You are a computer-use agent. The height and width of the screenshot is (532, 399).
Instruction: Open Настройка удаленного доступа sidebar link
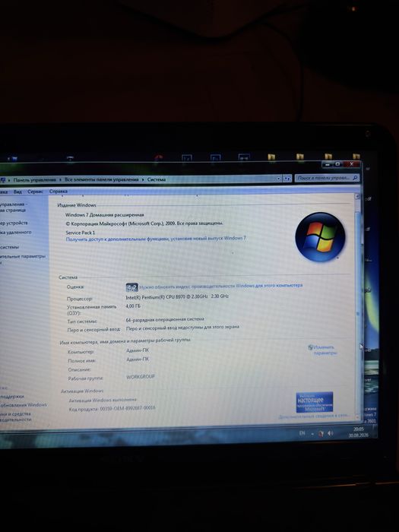pyautogui.click(x=16, y=233)
